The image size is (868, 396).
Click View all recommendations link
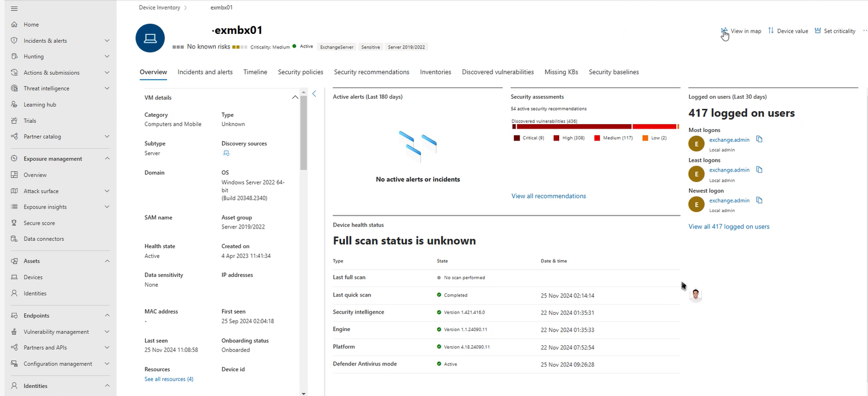(x=548, y=196)
